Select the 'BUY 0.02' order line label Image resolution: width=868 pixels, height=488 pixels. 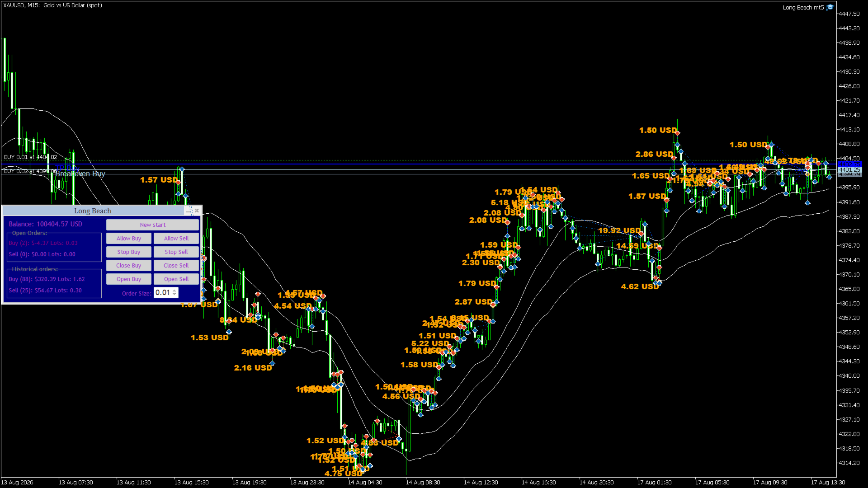click(31, 171)
